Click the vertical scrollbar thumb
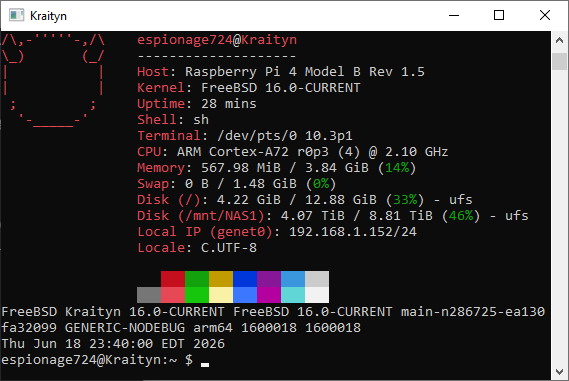The height and width of the screenshot is (381, 569). (x=559, y=61)
